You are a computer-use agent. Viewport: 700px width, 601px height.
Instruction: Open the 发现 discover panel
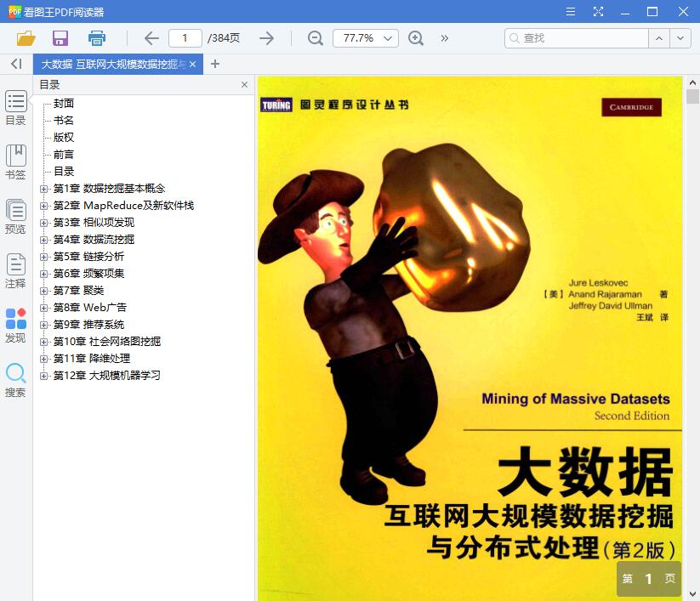[x=15, y=326]
